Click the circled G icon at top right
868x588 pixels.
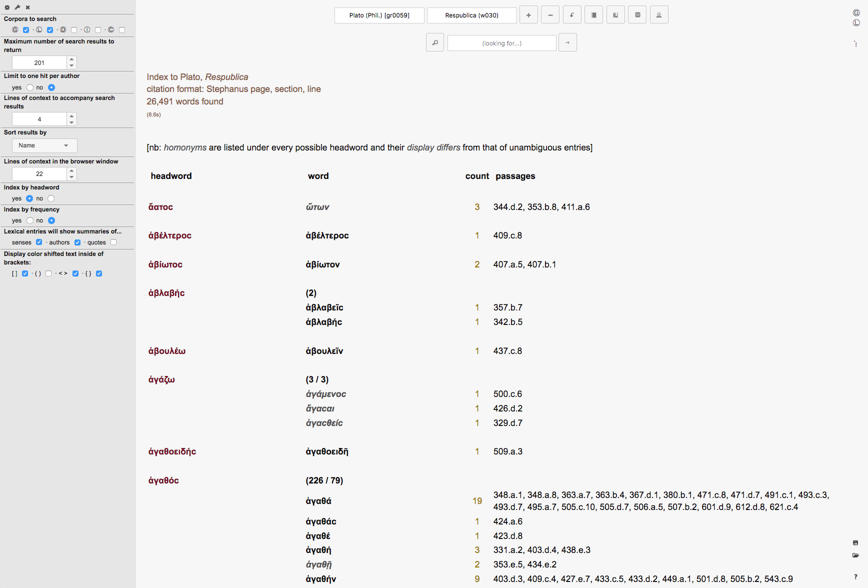point(856,13)
